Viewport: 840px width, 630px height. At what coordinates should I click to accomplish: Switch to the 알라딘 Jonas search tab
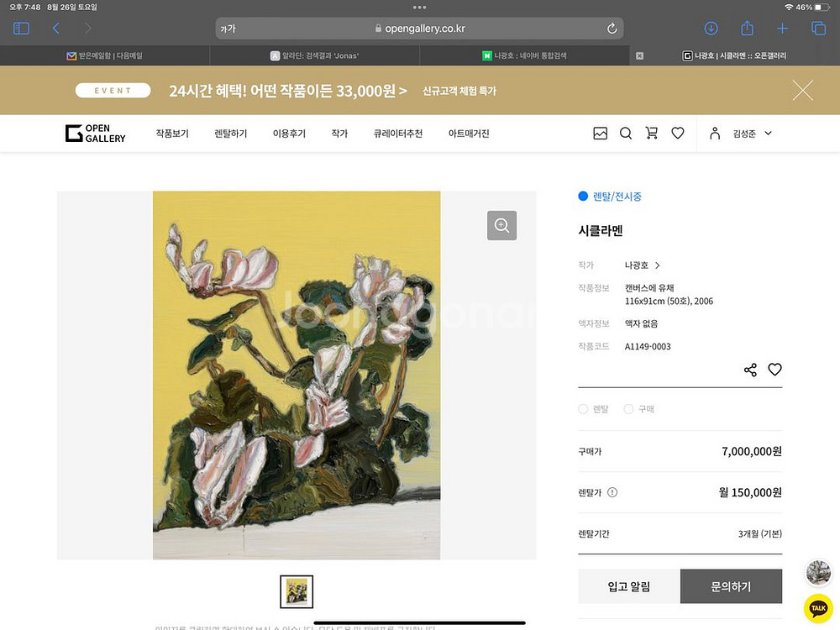click(314, 55)
